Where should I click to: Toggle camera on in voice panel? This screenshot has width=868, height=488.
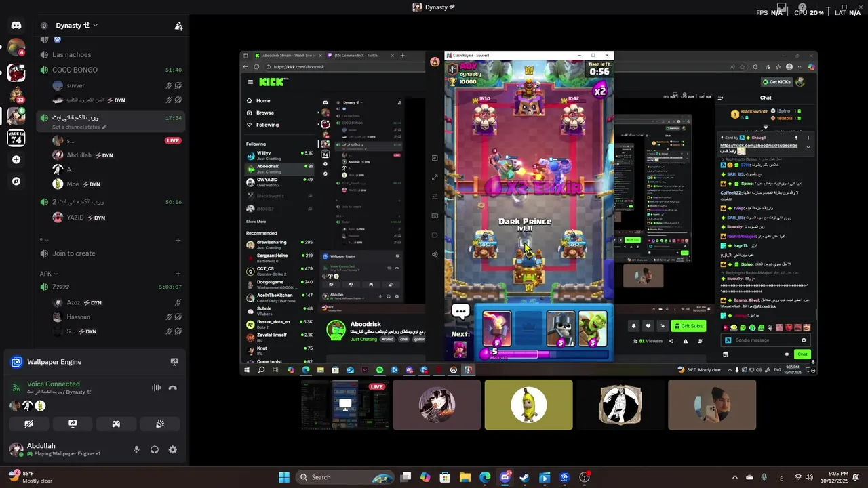(x=28, y=424)
